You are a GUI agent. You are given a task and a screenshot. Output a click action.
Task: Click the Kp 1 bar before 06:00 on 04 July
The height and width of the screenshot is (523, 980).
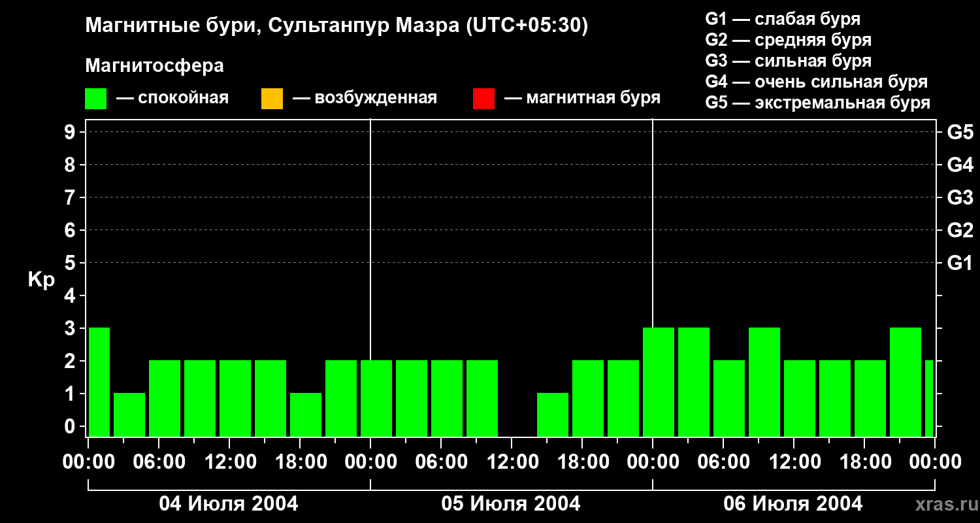pyautogui.click(x=129, y=414)
